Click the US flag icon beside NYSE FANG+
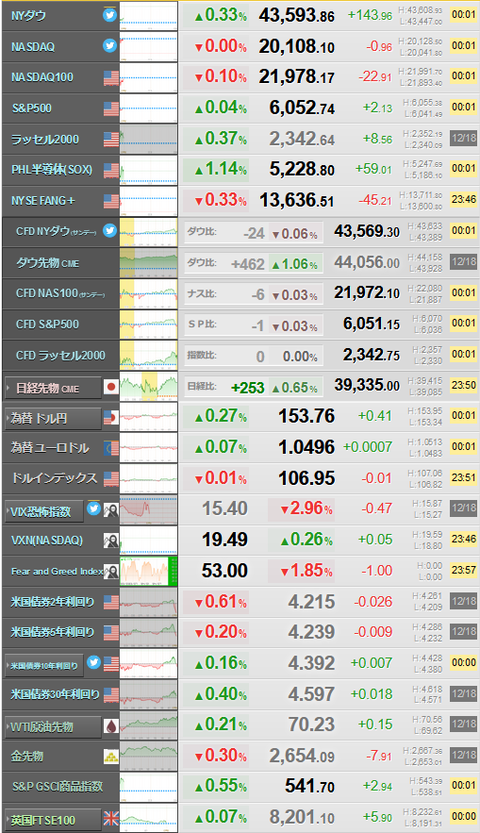480x833 pixels. [x=111, y=201]
